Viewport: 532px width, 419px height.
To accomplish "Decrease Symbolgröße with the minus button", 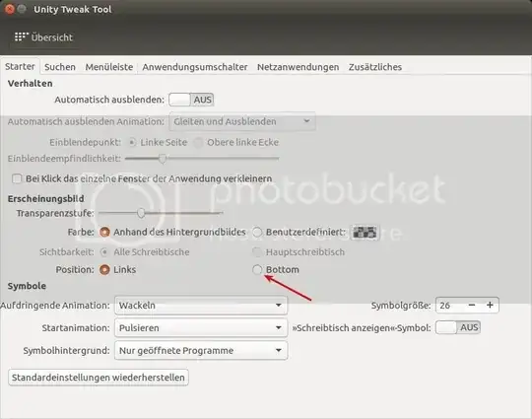I will [x=472, y=305].
